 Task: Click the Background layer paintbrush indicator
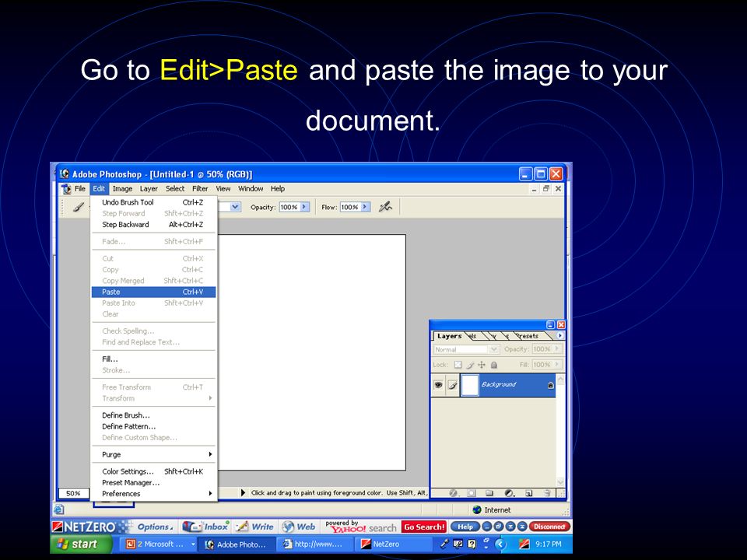[453, 385]
